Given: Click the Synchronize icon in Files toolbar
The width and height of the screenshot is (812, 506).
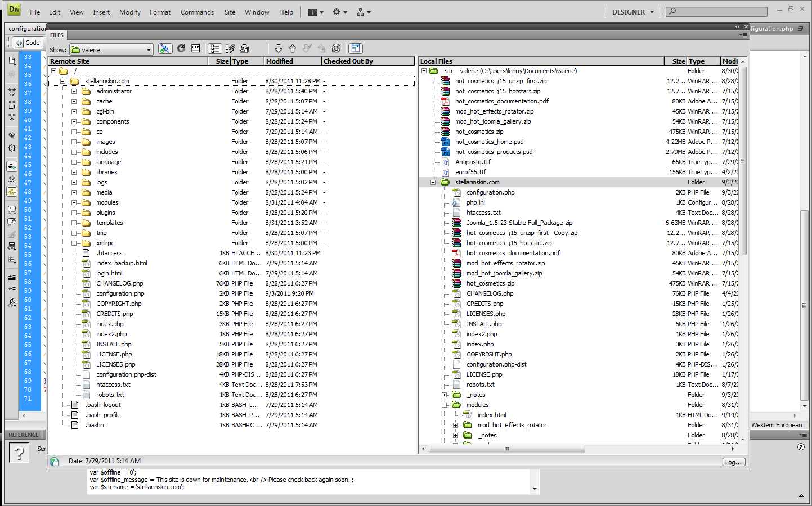Looking at the screenshot, I should [337, 49].
